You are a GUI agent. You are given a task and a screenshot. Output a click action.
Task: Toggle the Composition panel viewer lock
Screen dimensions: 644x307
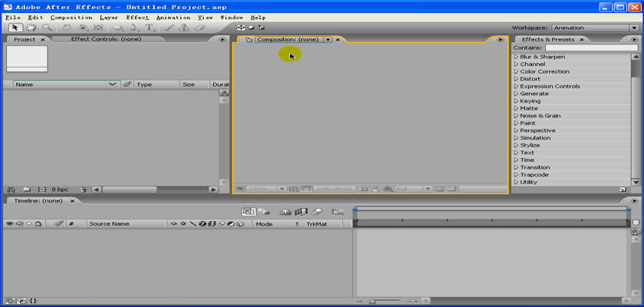248,40
